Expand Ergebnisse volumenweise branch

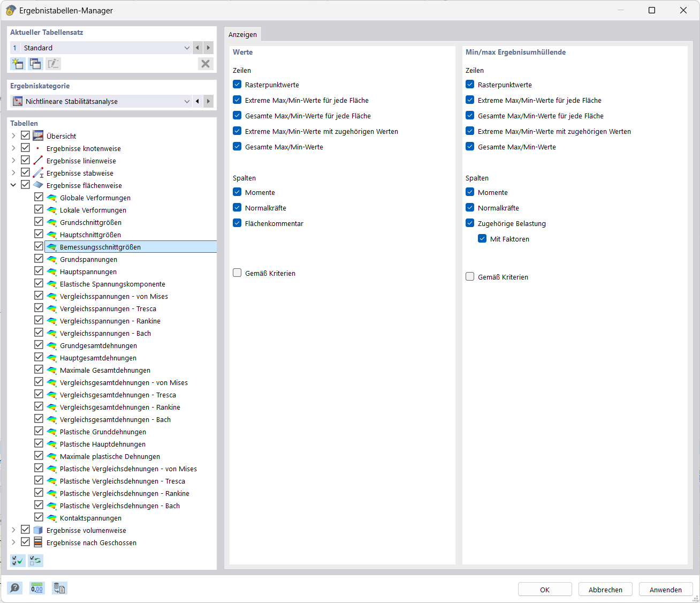[x=13, y=529]
